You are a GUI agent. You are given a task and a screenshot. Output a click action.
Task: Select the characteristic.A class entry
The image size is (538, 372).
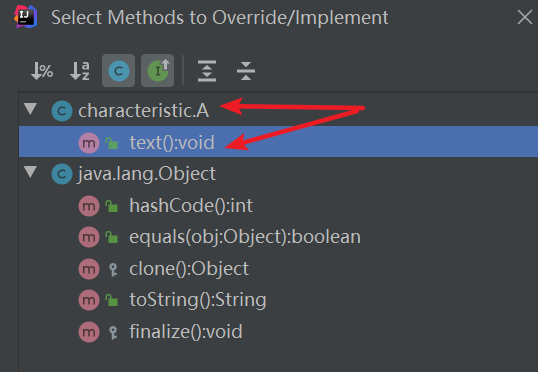[143, 111]
